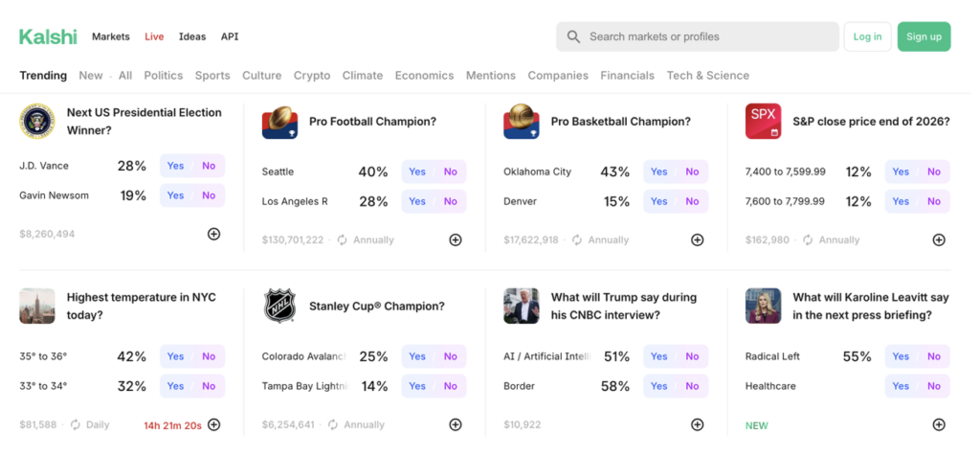
Task: Expand the Pro Football Champion plus icon
Action: tap(456, 239)
